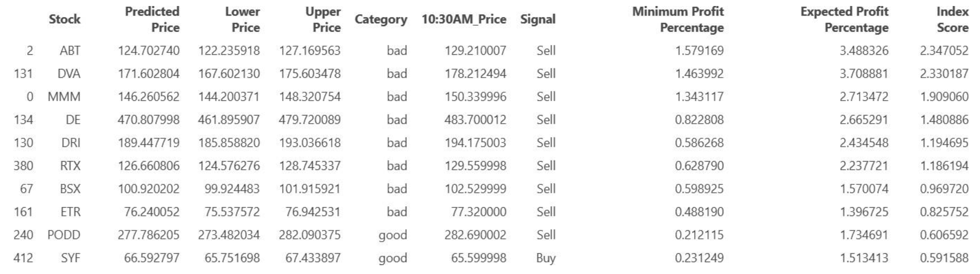Click row index 134 for DE

pyautogui.click(x=23, y=120)
